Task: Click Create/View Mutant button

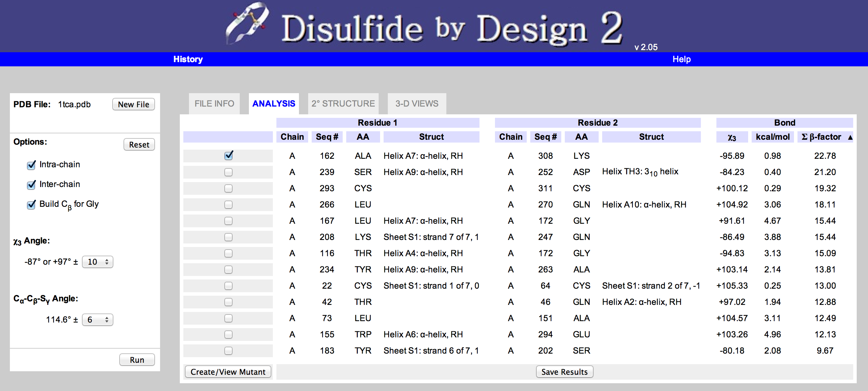Action: tap(228, 372)
